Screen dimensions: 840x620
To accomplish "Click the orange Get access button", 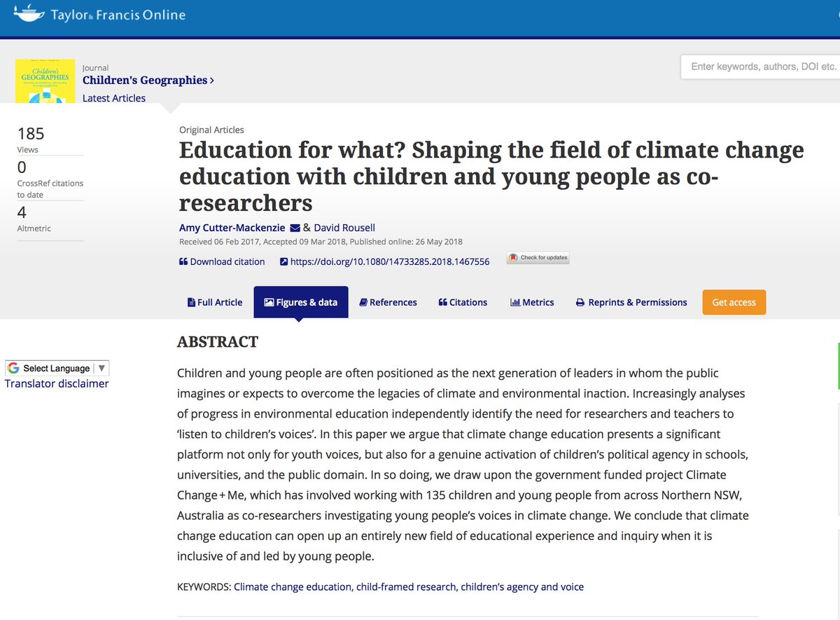I will pos(734,303).
